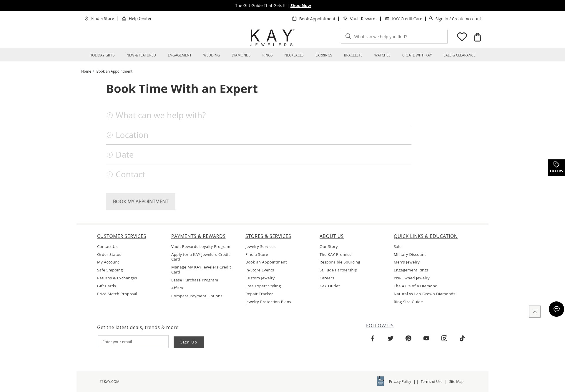The image size is (565, 392).
Task: Open the Privacy Policy link
Action: [400, 381]
